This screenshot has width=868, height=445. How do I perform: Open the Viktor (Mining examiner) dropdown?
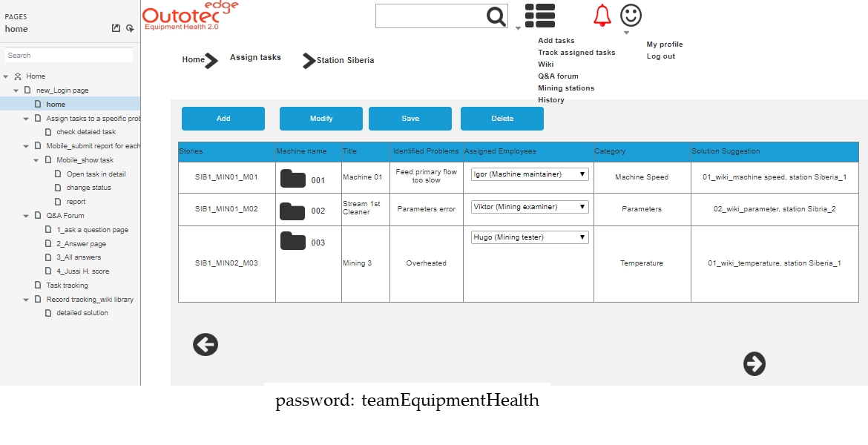pos(530,207)
